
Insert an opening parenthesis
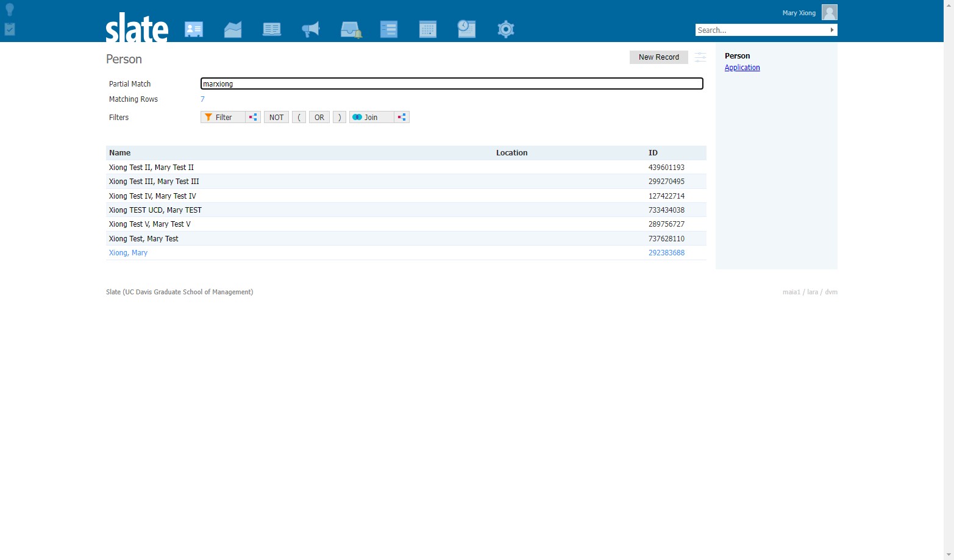click(299, 117)
